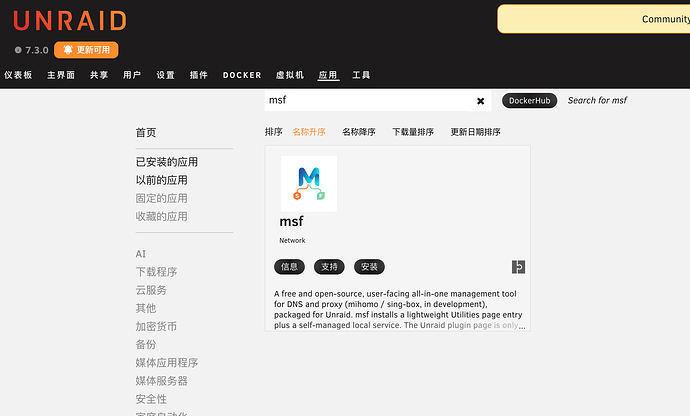This screenshot has width=690, height=416.
Task: Click the DockerHub button
Action: coord(529,100)
